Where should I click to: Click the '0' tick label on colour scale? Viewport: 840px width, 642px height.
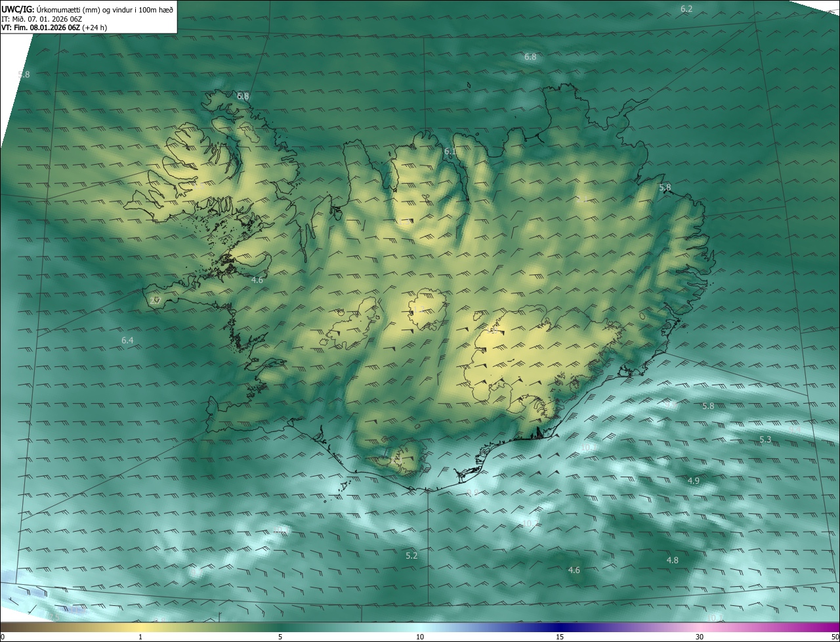(3, 637)
